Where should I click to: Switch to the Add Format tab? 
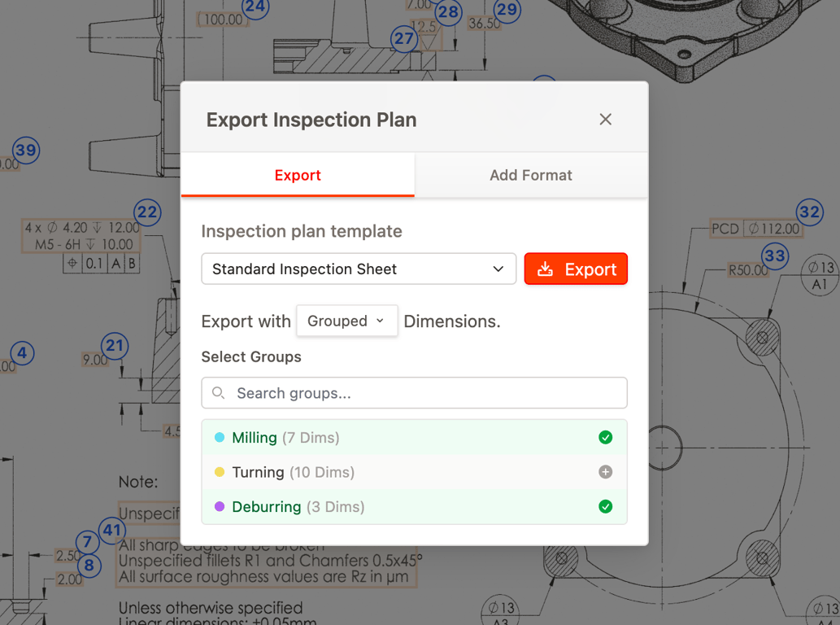point(531,174)
